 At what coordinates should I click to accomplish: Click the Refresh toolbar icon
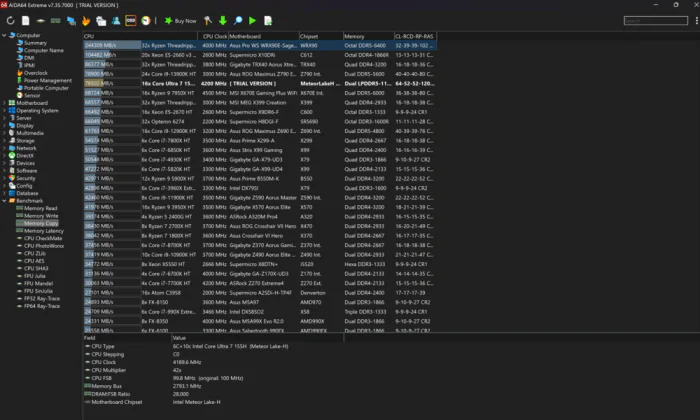pyautogui.click(x=10, y=21)
